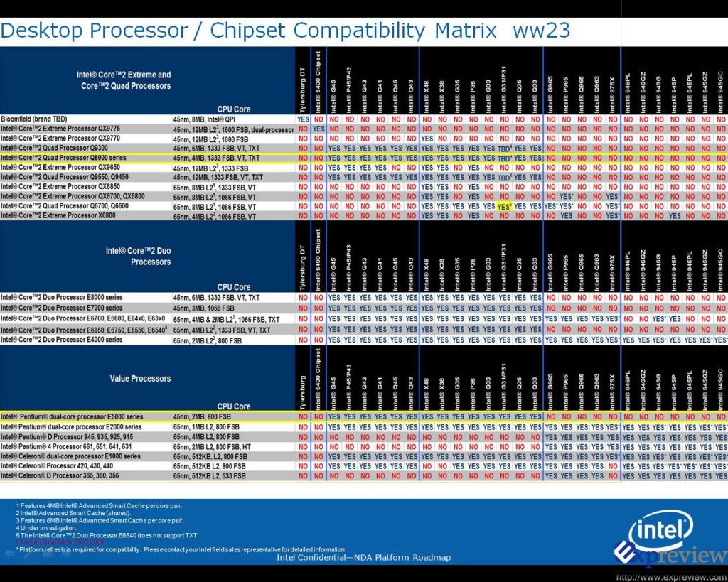Select footnote 5 about E6540 not supporting TXT
This screenshot has width=728, height=582.
(107, 535)
